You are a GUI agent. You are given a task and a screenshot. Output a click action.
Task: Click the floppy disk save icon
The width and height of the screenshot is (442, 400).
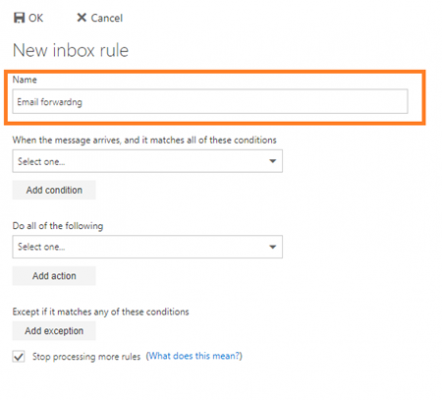(x=19, y=18)
